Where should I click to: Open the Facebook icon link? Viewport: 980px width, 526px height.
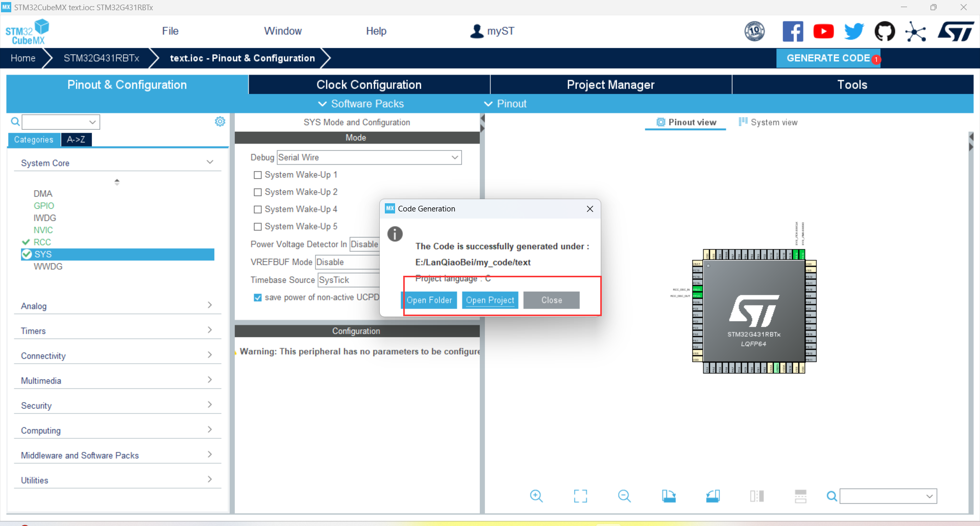(793, 31)
